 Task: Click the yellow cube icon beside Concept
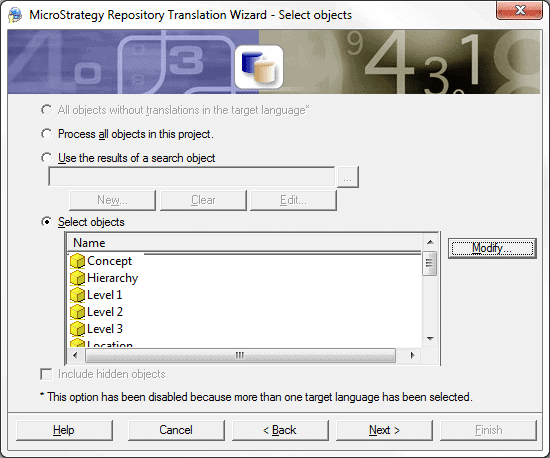(77, 261)
